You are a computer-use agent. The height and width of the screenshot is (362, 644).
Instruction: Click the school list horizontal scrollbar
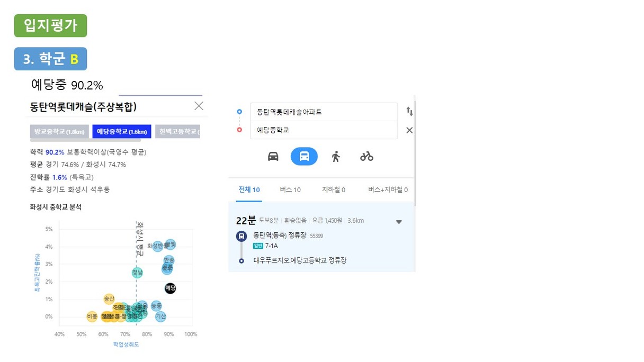tap(85, 141)
